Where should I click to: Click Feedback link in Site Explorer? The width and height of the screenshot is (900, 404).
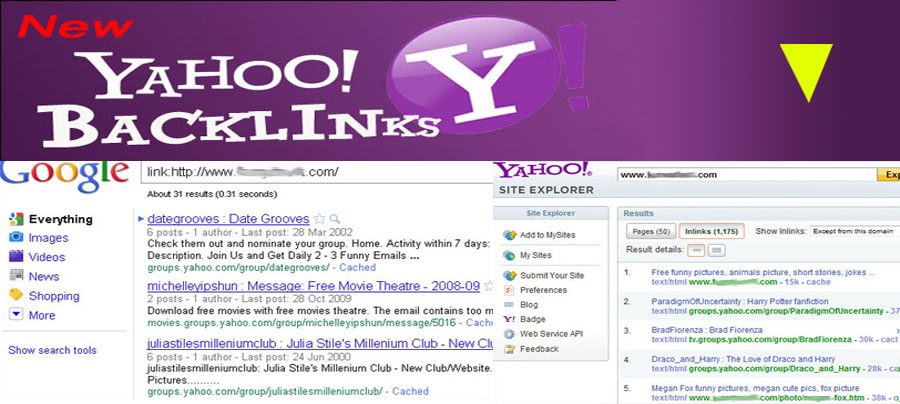(539, 349)
